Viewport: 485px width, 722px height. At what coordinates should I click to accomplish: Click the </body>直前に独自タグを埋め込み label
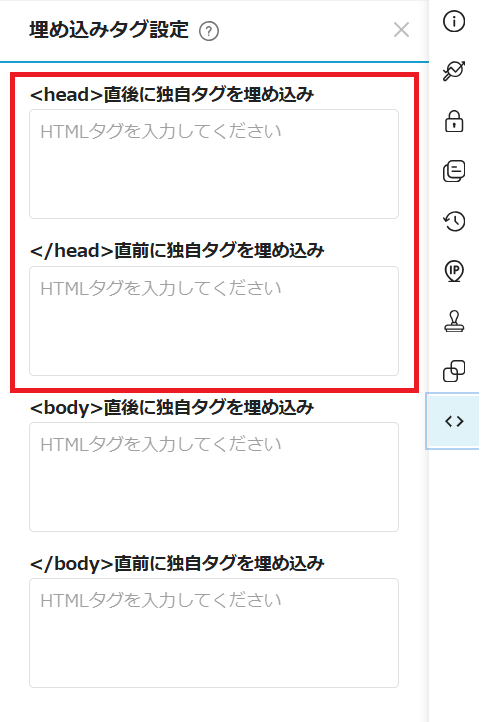point(177,564)
